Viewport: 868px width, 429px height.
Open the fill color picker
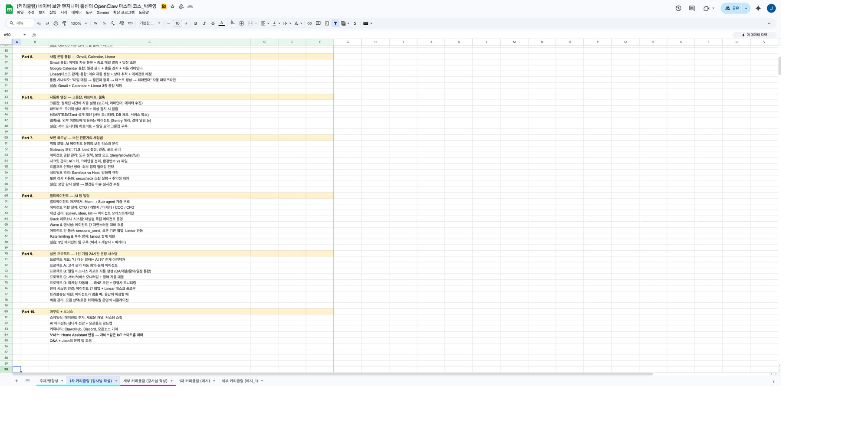click(232, 23)
